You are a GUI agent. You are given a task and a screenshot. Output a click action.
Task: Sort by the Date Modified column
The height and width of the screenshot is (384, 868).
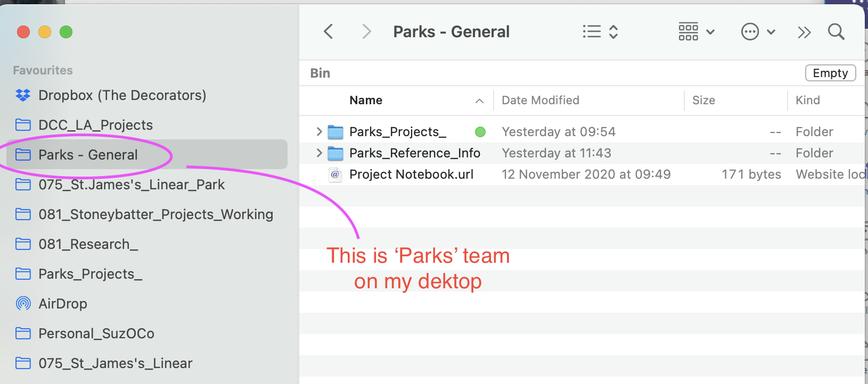[x=541, y=101]
